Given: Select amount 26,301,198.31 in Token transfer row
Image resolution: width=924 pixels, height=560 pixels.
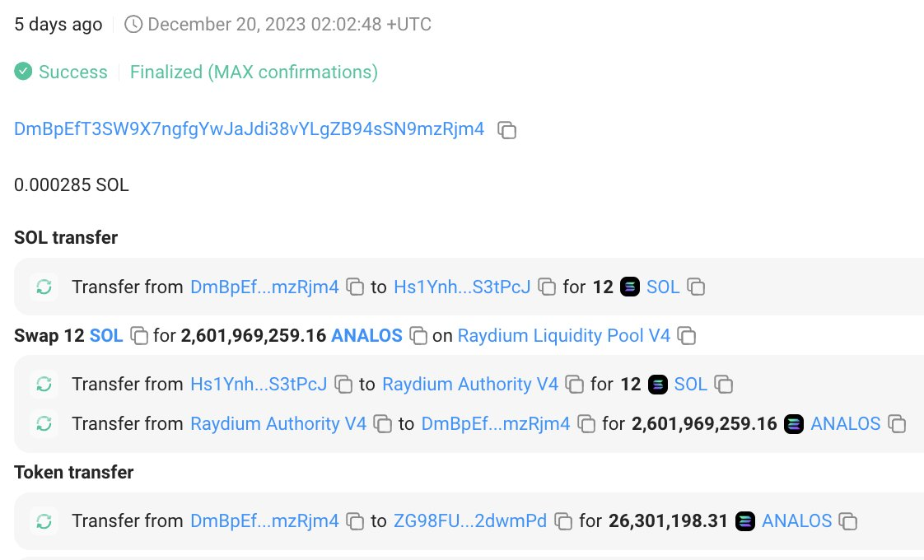Looking at the screenshot, I should coord(668,521).
